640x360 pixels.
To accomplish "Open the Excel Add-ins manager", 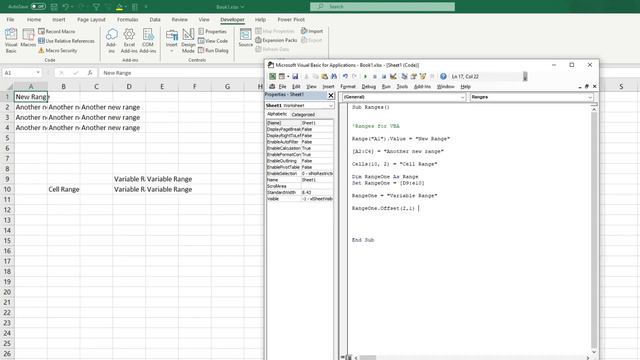I will tap(129, 40).
